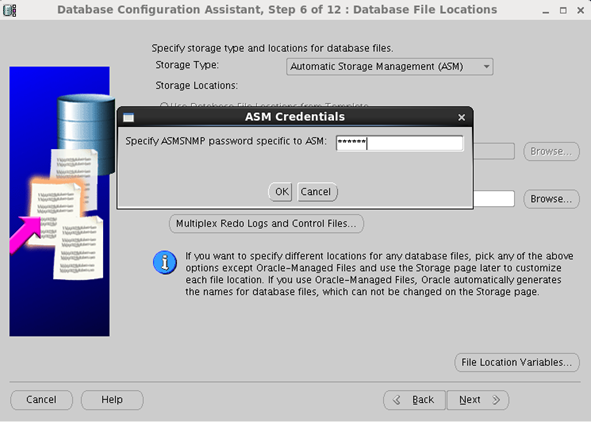Click the Database Configuration Assistant title icon
Screen dimensions: 591x422
click(10, 10)
